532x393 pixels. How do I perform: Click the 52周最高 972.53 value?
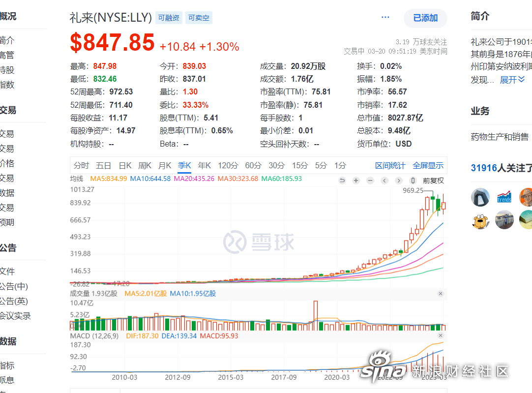tap(121, 92)
